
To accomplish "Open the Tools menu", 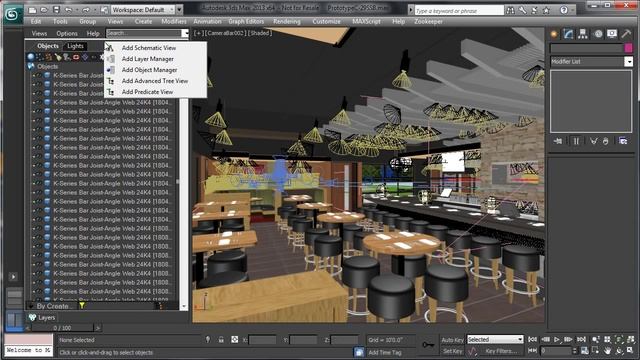I will pos(60,21).
